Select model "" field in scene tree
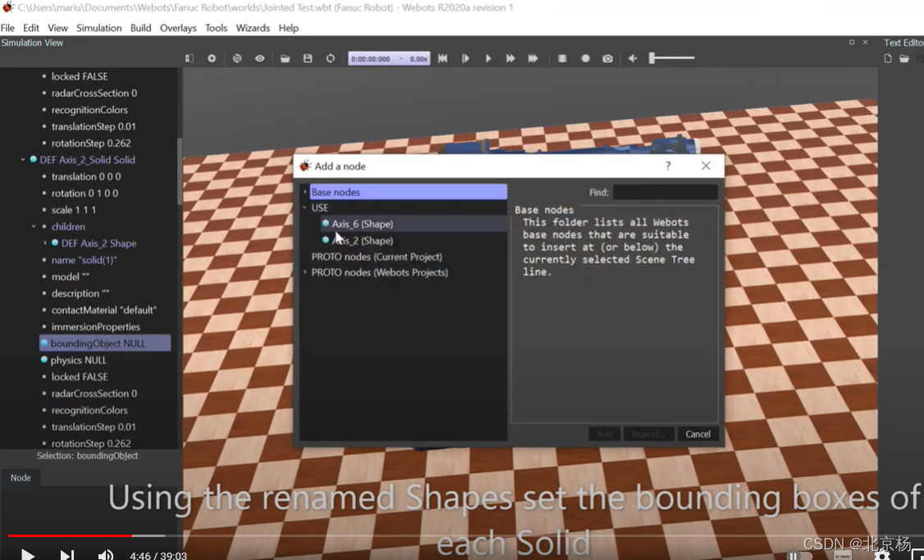 pyautogui.click(x=70, y=276)
